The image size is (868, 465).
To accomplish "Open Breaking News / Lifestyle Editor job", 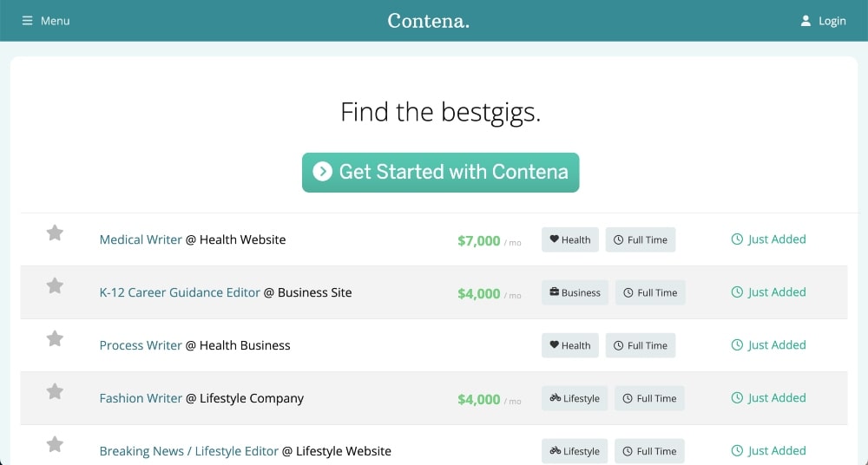I will [188, 451].
